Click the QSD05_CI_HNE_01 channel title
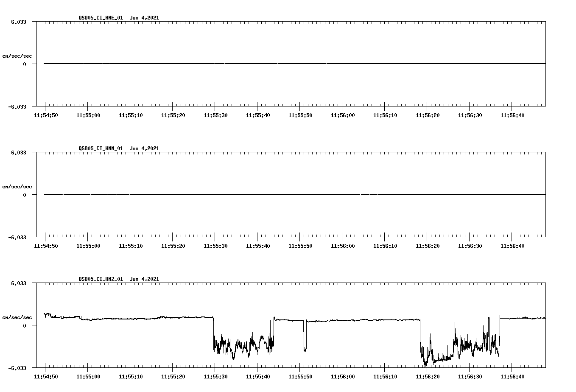 tap(101, 18)
